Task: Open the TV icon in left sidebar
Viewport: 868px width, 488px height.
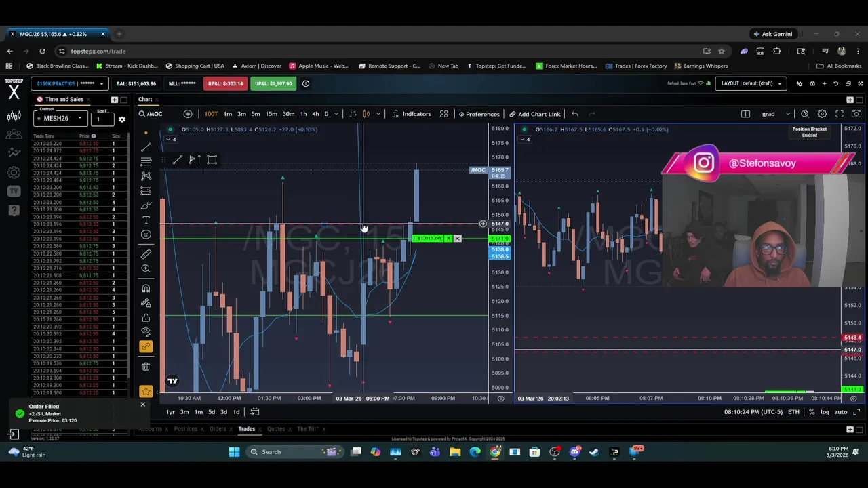Action: pyautogui.click(x=14, y=191)
